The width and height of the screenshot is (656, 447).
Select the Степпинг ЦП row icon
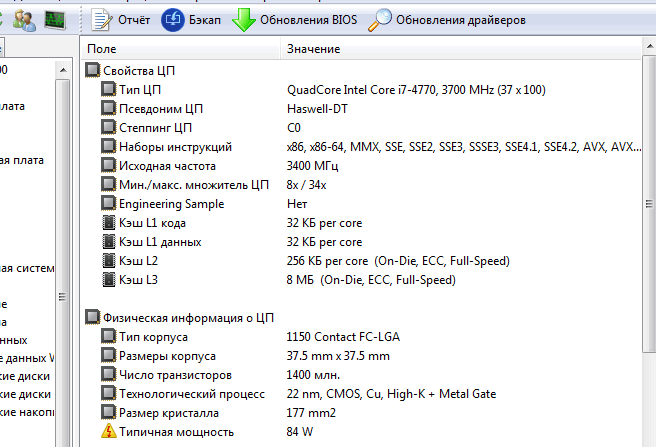pos(108,127)
